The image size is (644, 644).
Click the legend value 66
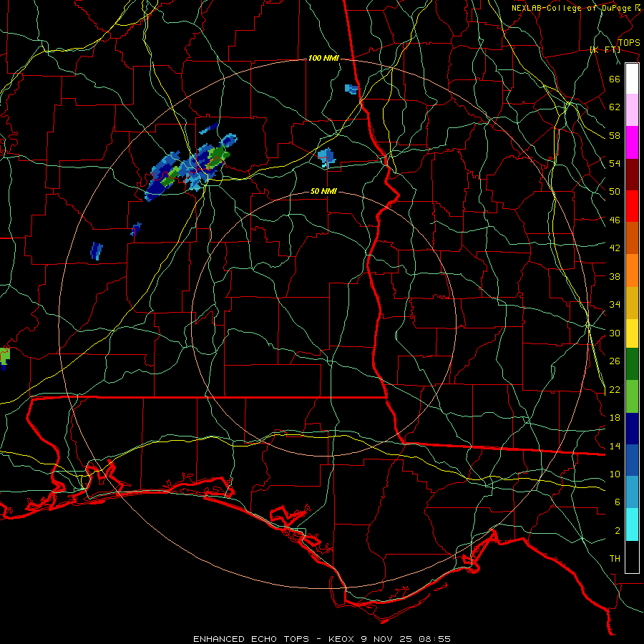click(615, 79)
